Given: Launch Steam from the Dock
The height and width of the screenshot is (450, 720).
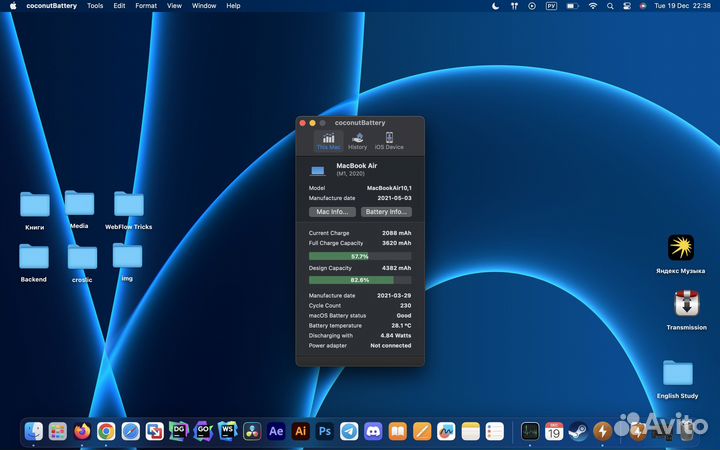Looking at the screenshot, I should tap(579, 431).
